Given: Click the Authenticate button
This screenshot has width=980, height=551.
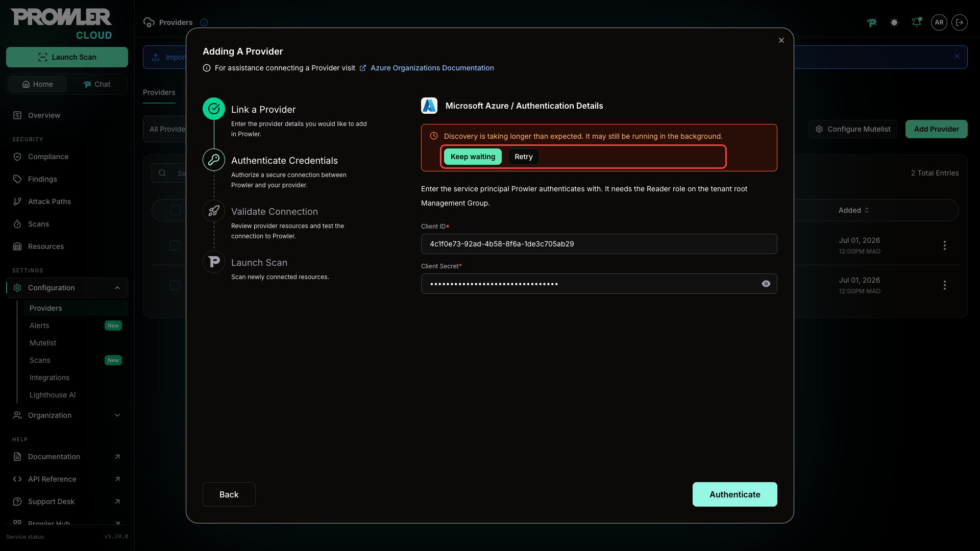Looking at the screenshot, I should (x=735, y=494).
